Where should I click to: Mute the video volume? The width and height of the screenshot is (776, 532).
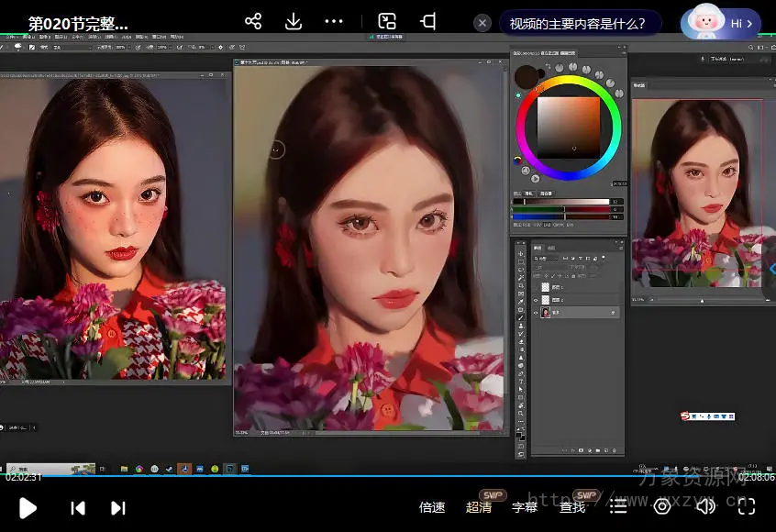tap(704, 506)
